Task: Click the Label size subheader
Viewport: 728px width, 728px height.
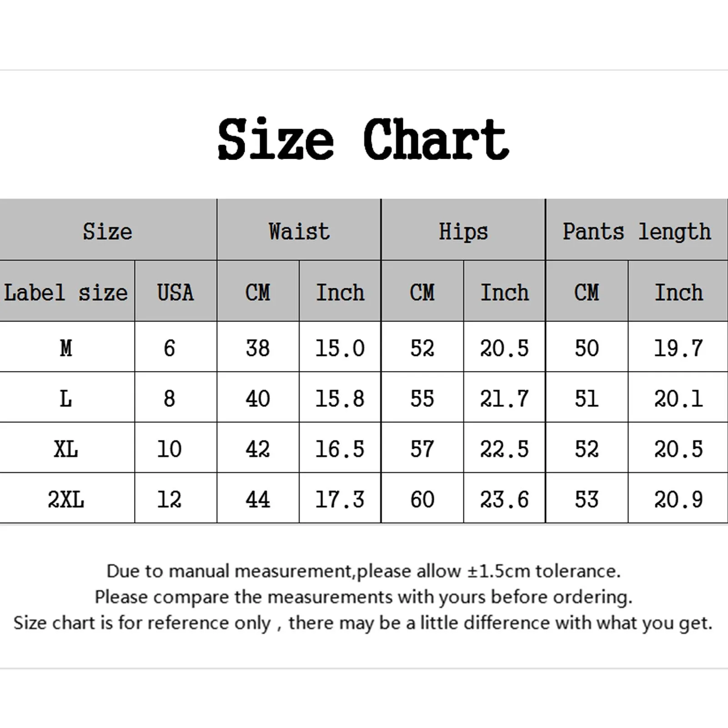Action: pyautogui.click(x=66, y=292)
